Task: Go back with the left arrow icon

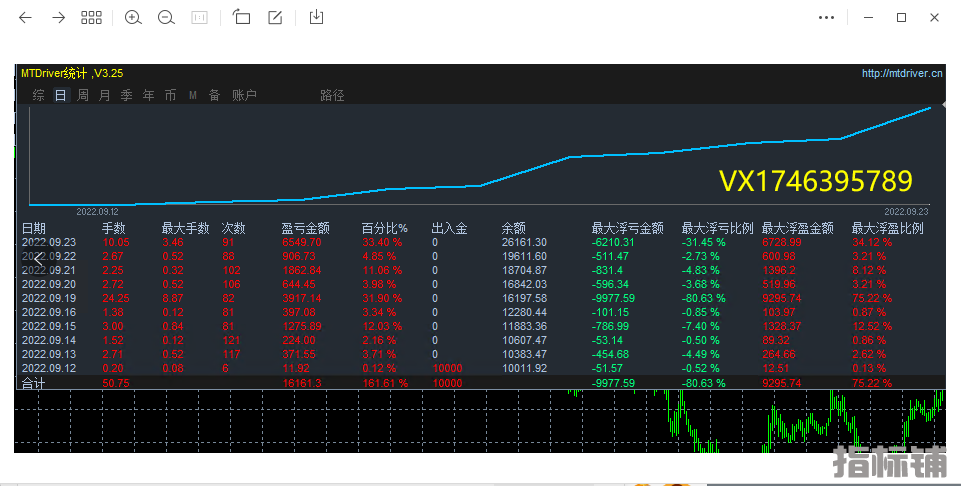Action: tap(26, 17)
